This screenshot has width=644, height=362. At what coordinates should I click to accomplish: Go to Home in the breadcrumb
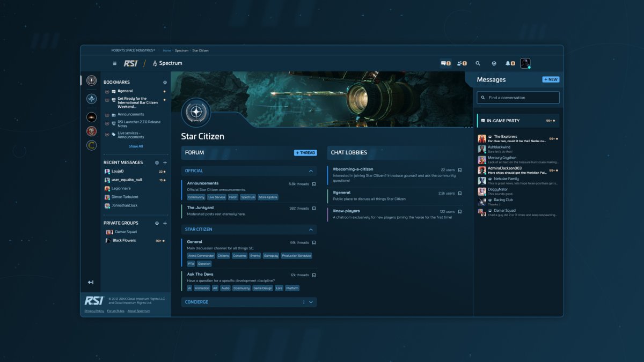tap(167, 50)
